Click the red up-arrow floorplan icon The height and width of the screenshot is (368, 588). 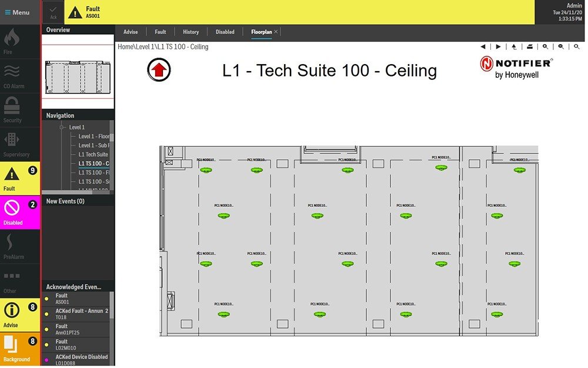pyautogui.click(x=159, y=70)
